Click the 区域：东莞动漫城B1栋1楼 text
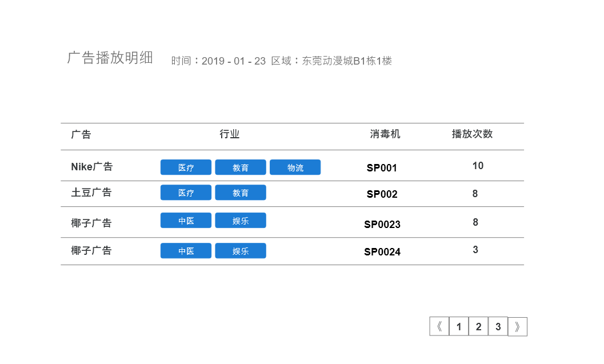604x364 pixels. coord(331,61)
